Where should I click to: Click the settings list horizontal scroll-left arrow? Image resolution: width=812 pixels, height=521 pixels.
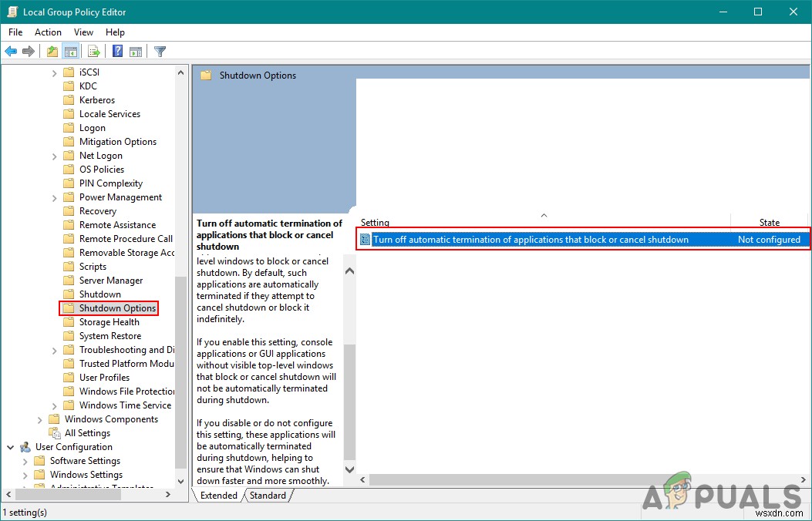click(x=362, y=479)
